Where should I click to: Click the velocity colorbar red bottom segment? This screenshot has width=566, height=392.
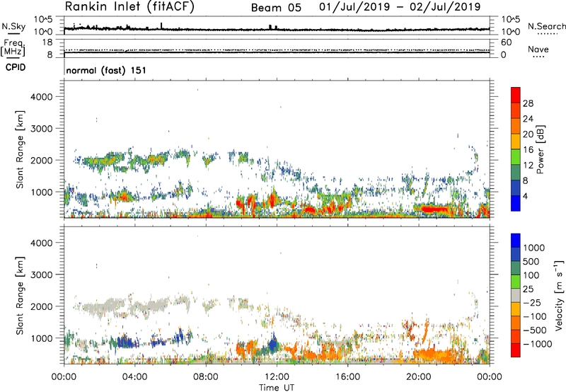516,350
